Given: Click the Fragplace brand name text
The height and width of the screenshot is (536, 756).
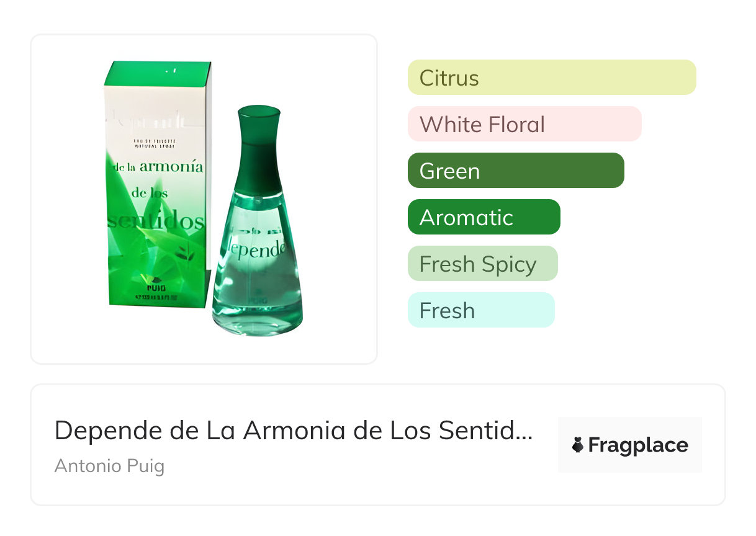Looking at the screenshot, I should (638, 445).
